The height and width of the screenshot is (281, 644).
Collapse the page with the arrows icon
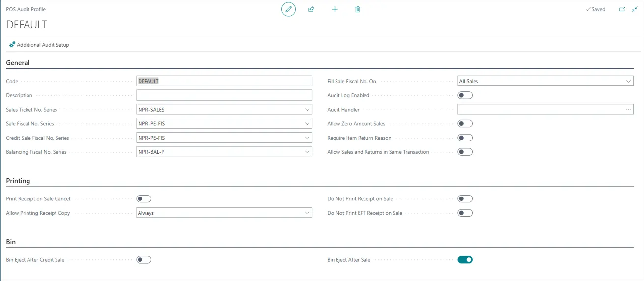point(635,9)
